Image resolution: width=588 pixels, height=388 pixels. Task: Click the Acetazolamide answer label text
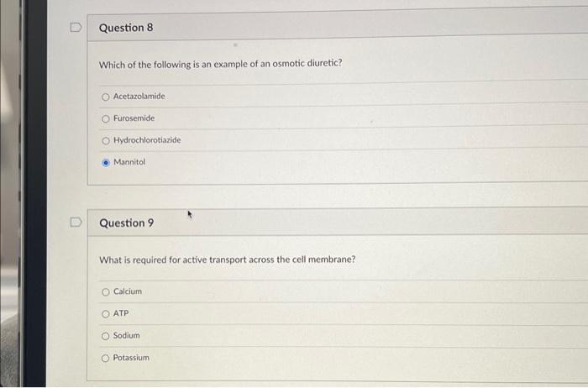(x=139, y=97)
